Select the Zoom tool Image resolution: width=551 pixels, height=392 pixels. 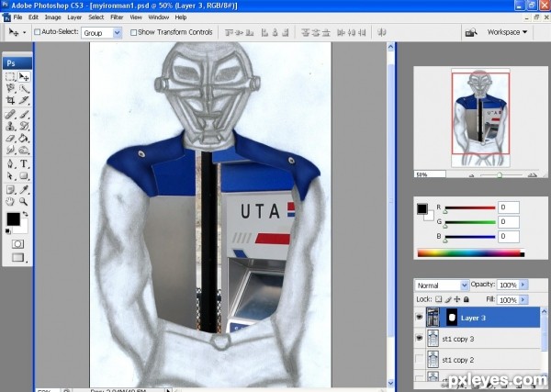coord(24,202)
